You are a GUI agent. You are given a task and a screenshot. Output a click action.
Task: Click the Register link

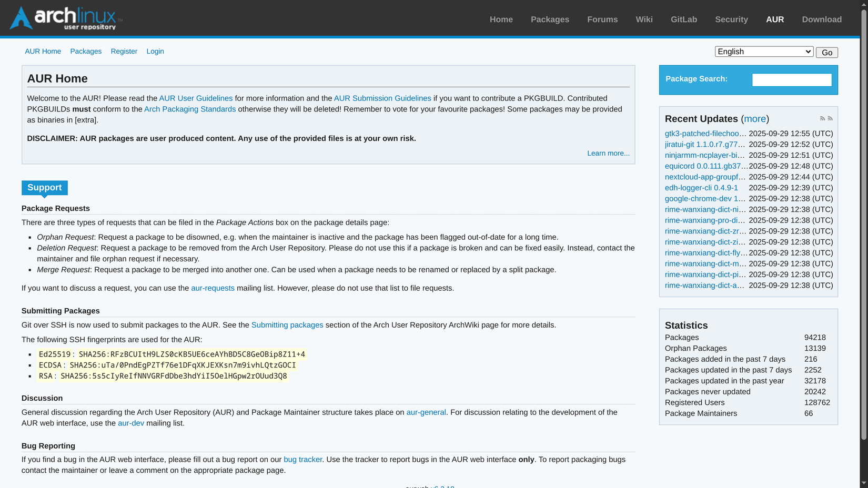[124, 51]
